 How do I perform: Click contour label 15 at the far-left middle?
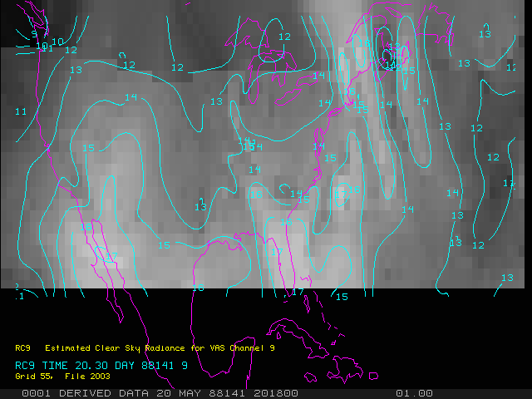(x=88, y=149)
